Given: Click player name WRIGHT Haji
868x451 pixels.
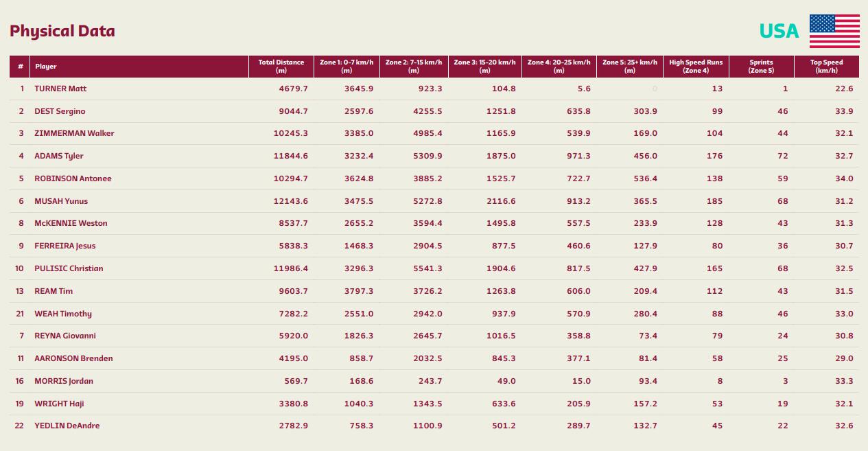Looking at the screenshot, I should pyautogui.click(x=59, y=404).
